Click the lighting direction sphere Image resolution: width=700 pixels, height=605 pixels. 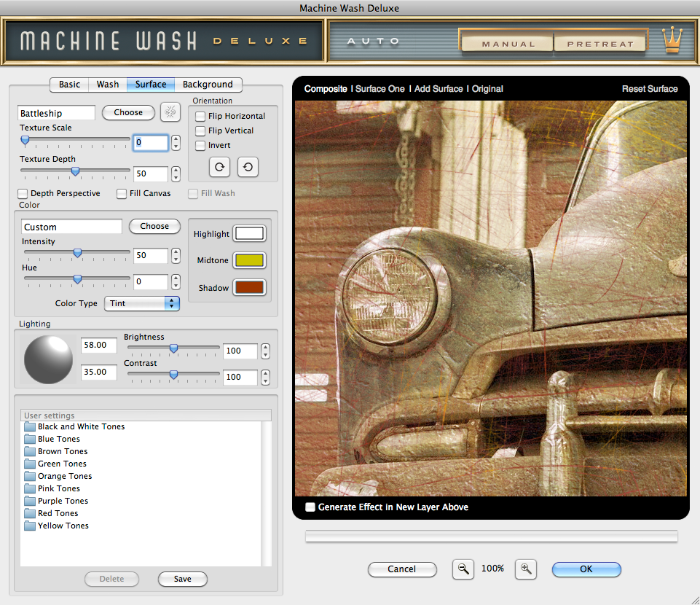point(48,359)
